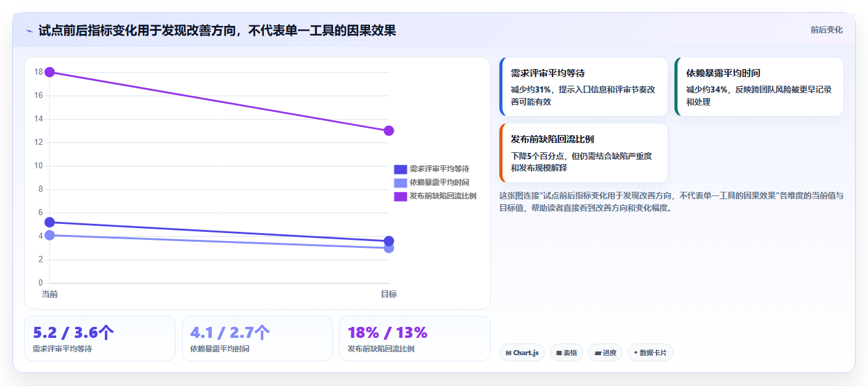Click the dark blue legend color box
This screenshot has height=386, width=868.
pos(401,169)
